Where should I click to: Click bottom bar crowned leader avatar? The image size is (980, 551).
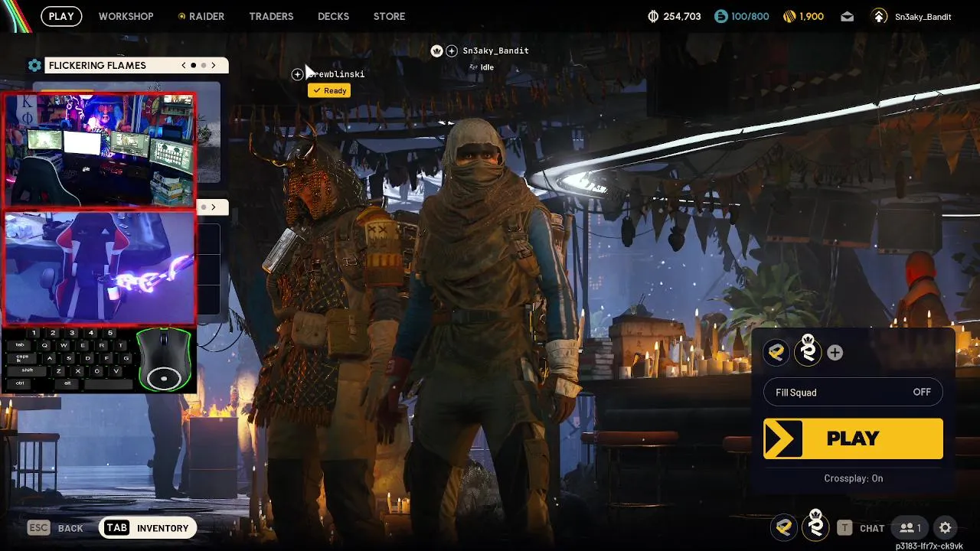(x=815, y=526)
